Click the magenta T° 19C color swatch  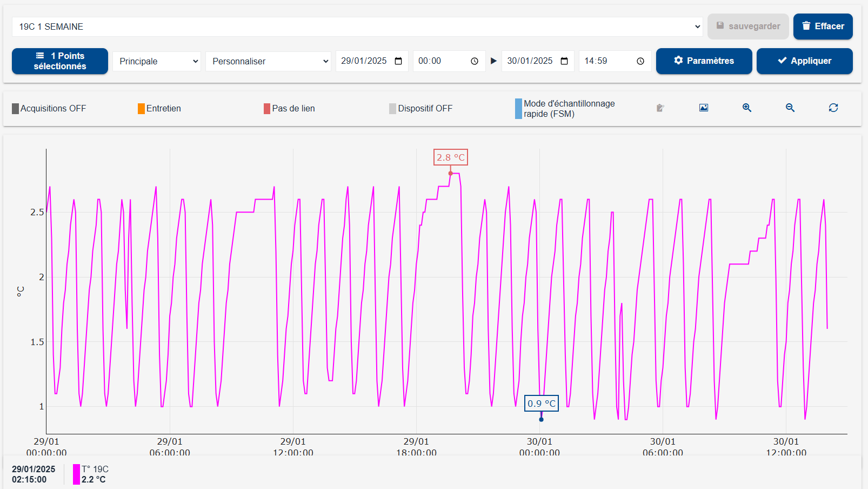[76, 474]
